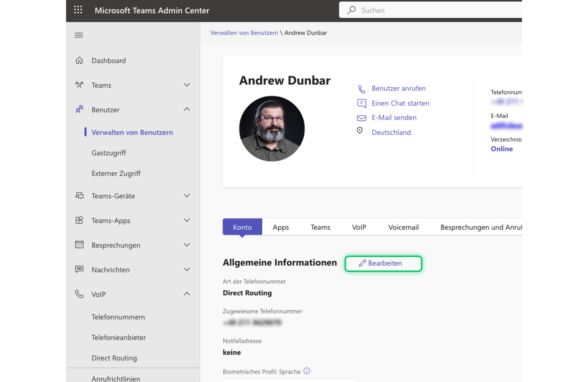Click the Benutzer users icon
The height and width of the screenshot is (382, 588).
(79, 109)
